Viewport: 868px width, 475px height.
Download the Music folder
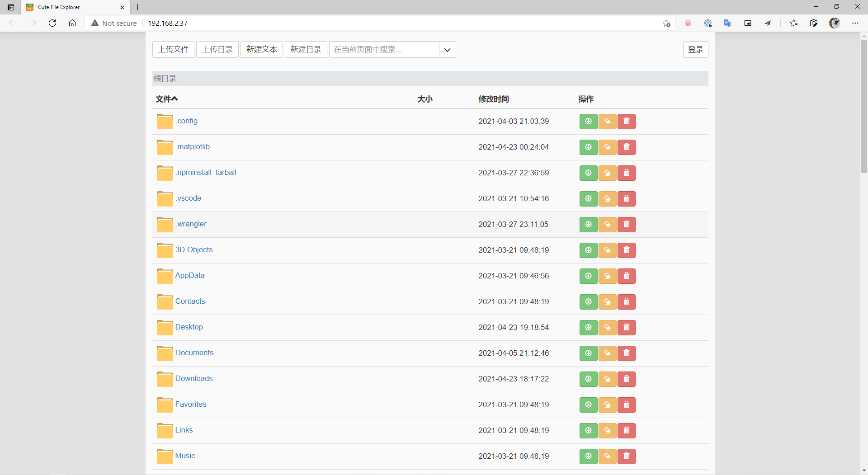click(588, 456)
